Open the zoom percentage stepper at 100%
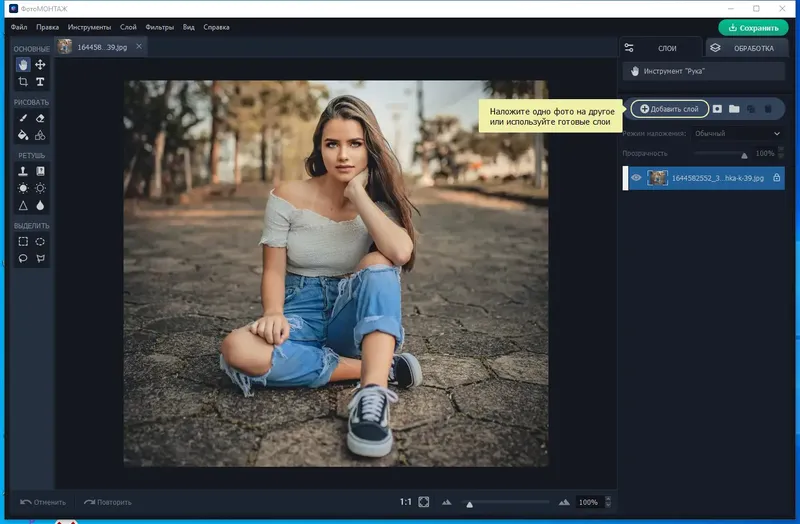Viewport: 800px width, 524px height. point(609,502)
